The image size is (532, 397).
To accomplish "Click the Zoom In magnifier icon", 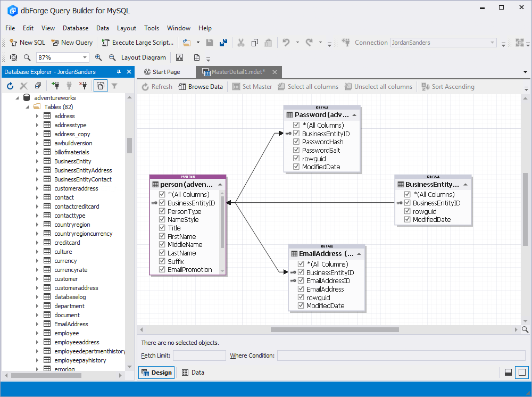I will [x=98, y=57].
